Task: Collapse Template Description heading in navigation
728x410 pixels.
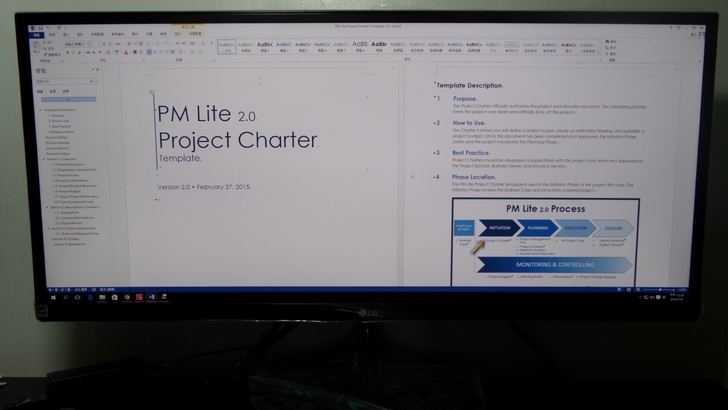Action: (40, 110)
